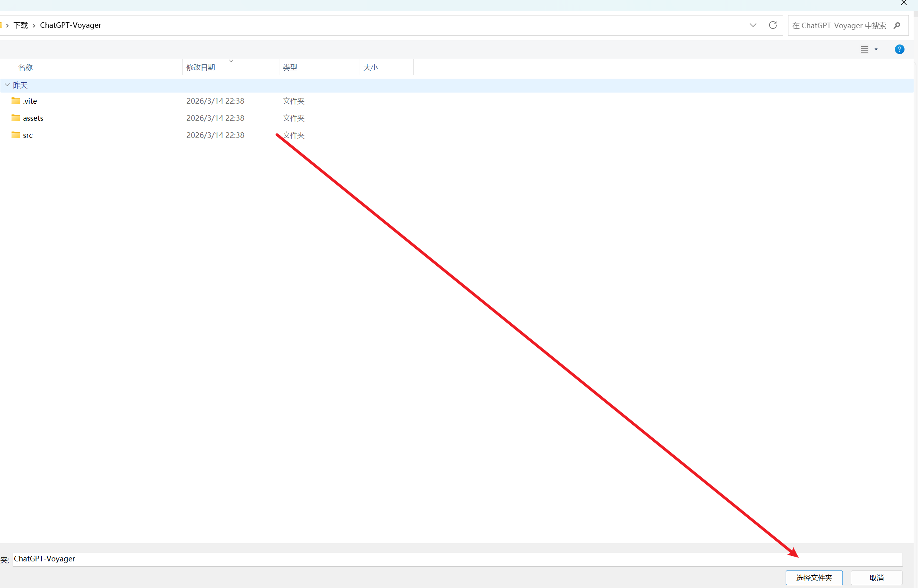This screenshot has width=918, height=588.
Task: Click the view layout list icon
Action: pyautogui.click(x=864, y=49)
